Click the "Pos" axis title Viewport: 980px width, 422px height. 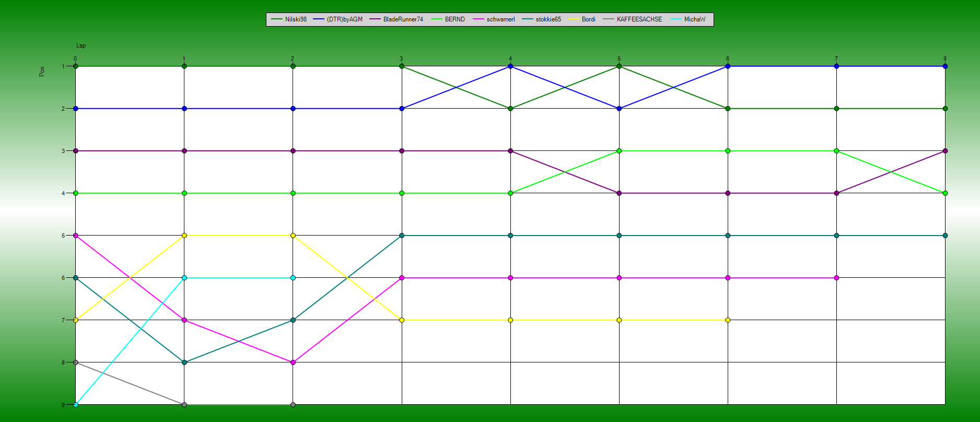[x=42, y=72]
